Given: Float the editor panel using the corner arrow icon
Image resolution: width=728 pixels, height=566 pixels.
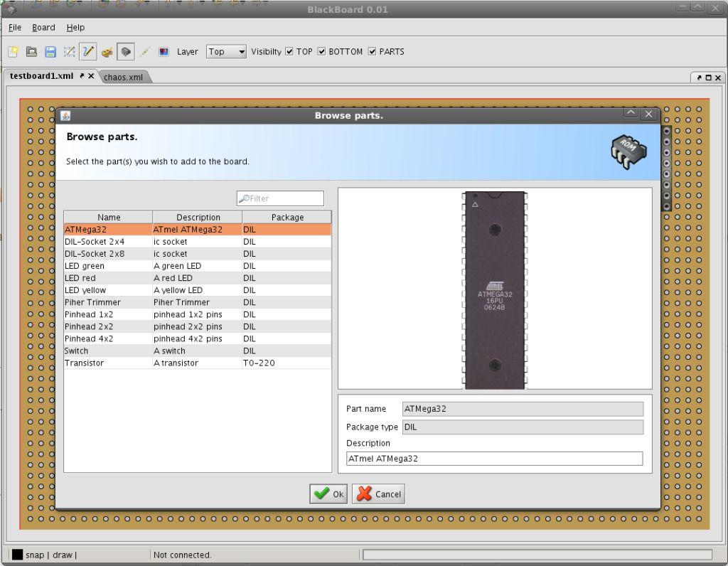Looking at the screenshot, I should coord(699,78).
